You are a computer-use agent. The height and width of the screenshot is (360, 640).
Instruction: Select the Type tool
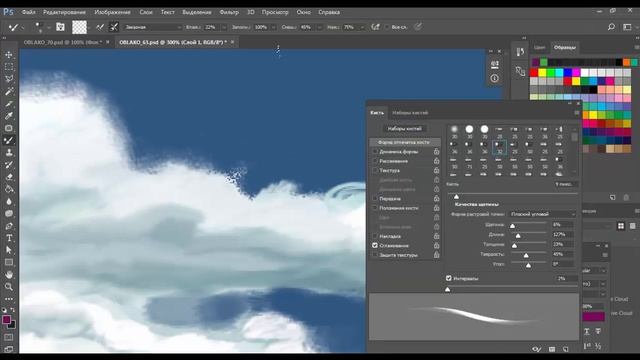(x=9, y=238)
